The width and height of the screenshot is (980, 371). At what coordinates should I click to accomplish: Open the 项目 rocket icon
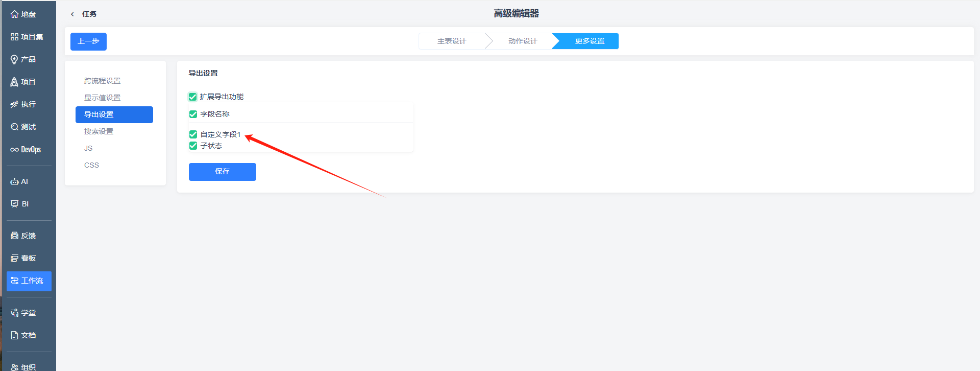point(14,82)
